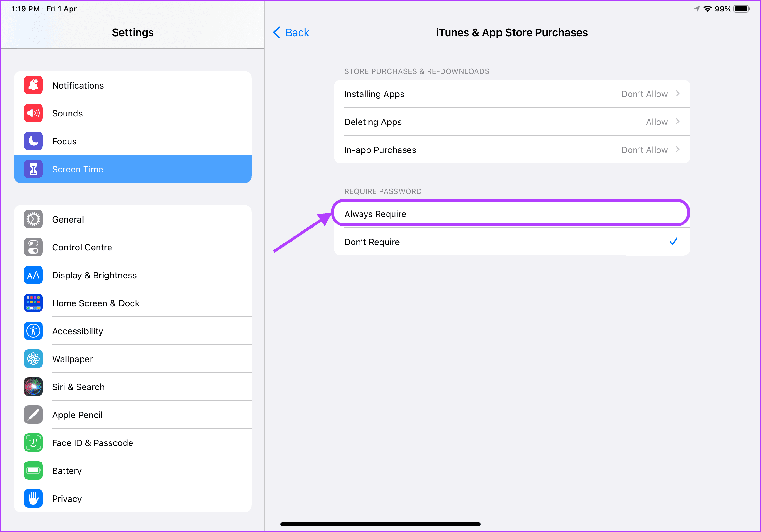Screen dimensions: 761x532
Task: Tap the Sounds speaker icon
Action: click(x=33, y=113)
